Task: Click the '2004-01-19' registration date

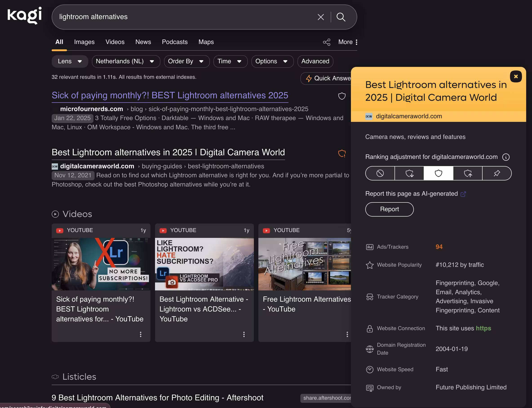Action: pos(452,349)
